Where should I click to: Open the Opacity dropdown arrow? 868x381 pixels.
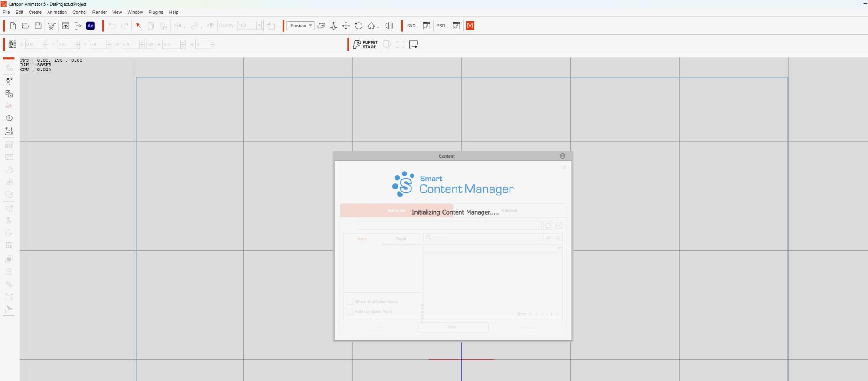coord(259,26)
